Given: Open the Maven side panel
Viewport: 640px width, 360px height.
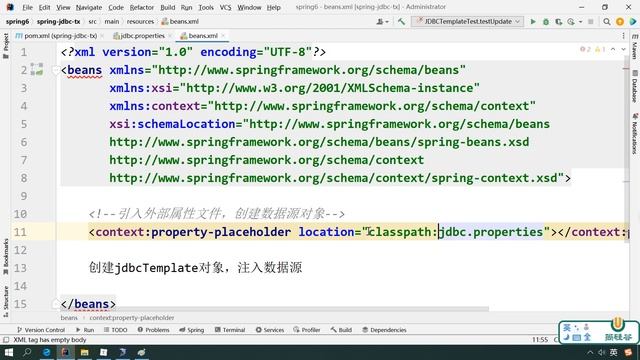Looking at the screenshot, I should tap(635, 47).
